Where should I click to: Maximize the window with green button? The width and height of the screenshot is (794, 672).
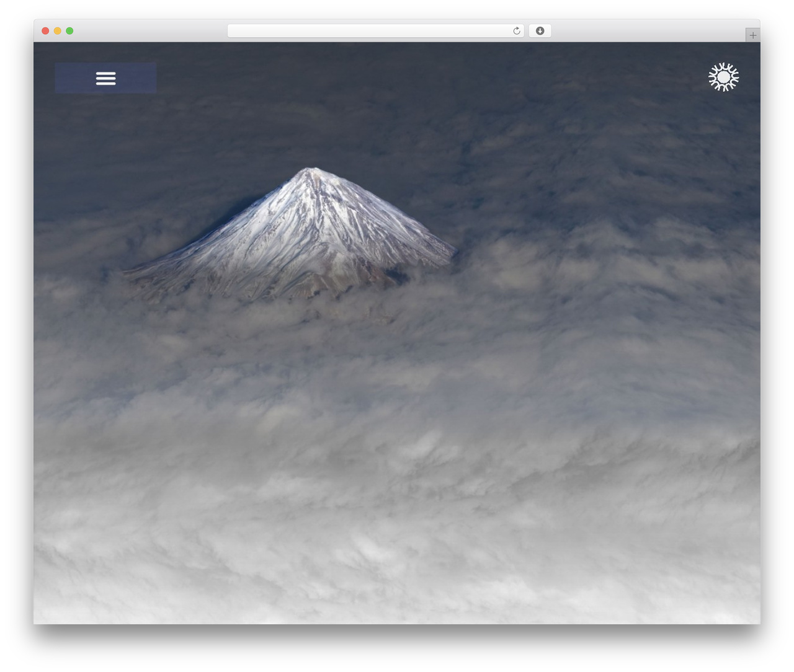click(x=69, y=31)
